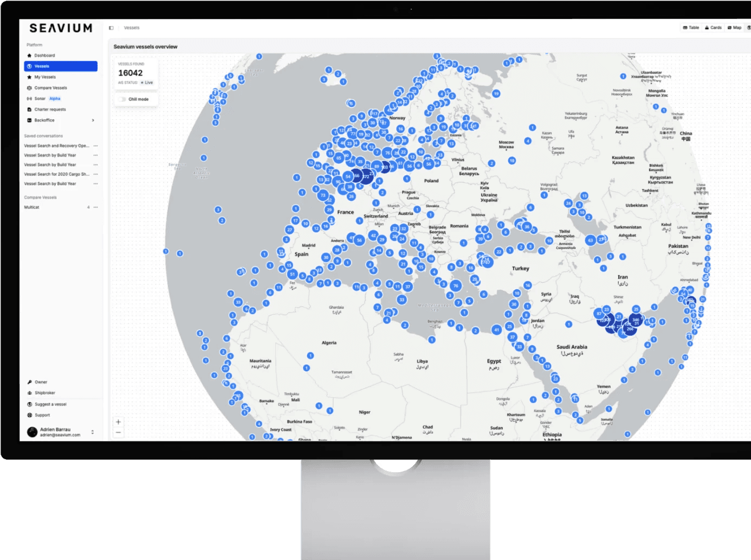Click the France country label on map

pos(345,212)
